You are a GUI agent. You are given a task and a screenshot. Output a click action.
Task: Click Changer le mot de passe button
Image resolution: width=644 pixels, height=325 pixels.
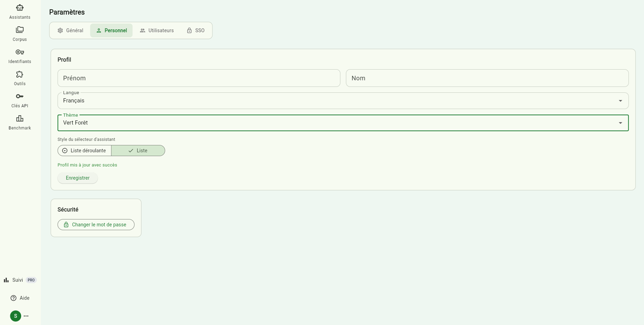tap(96, 225)
